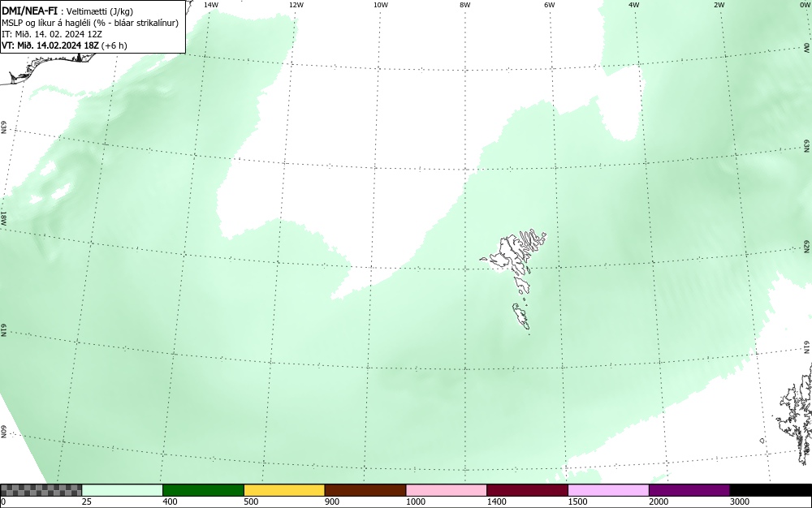
Task: Click the lavender 1500–2000 legend swatch
Action: 608,490
